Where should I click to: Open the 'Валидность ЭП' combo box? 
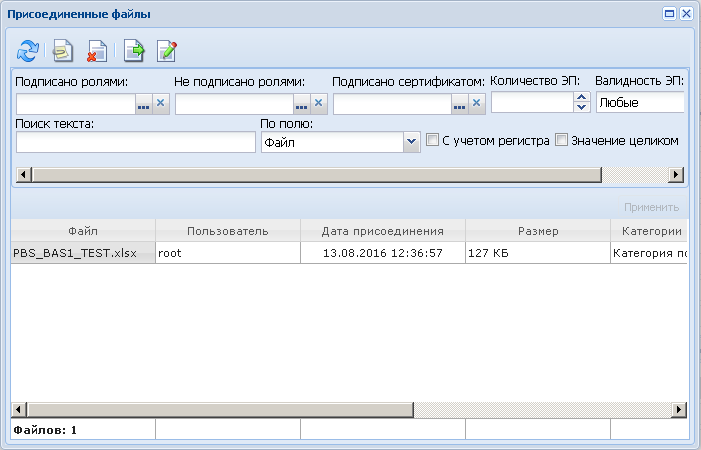pos(640,102)
